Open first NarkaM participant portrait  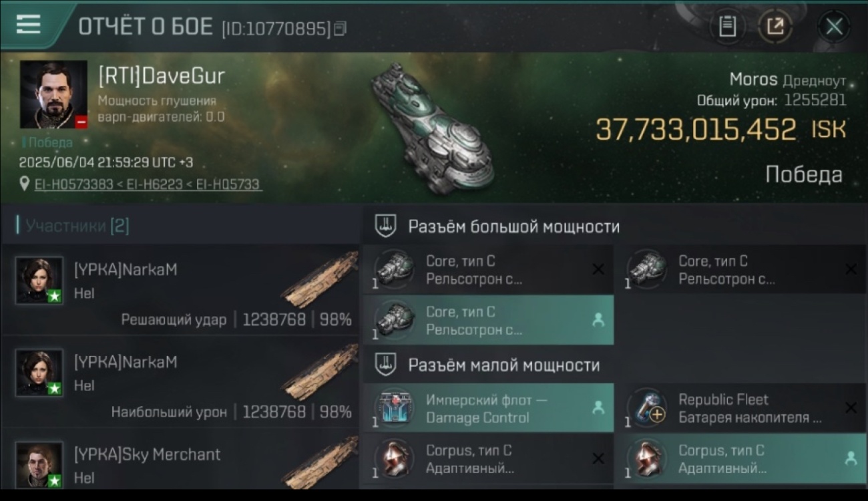coord(39,281)
